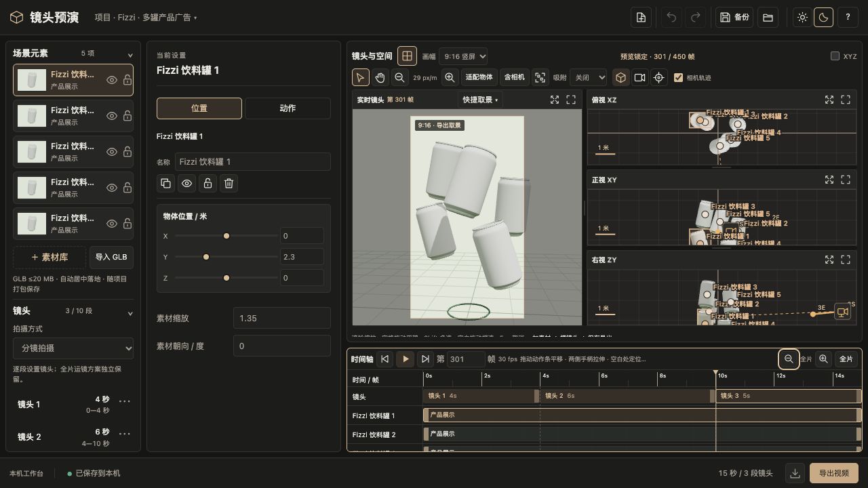This screenshot has width=868, height=488.
Task: Enable the XYZ checkbox
Action: coord(835,56)
